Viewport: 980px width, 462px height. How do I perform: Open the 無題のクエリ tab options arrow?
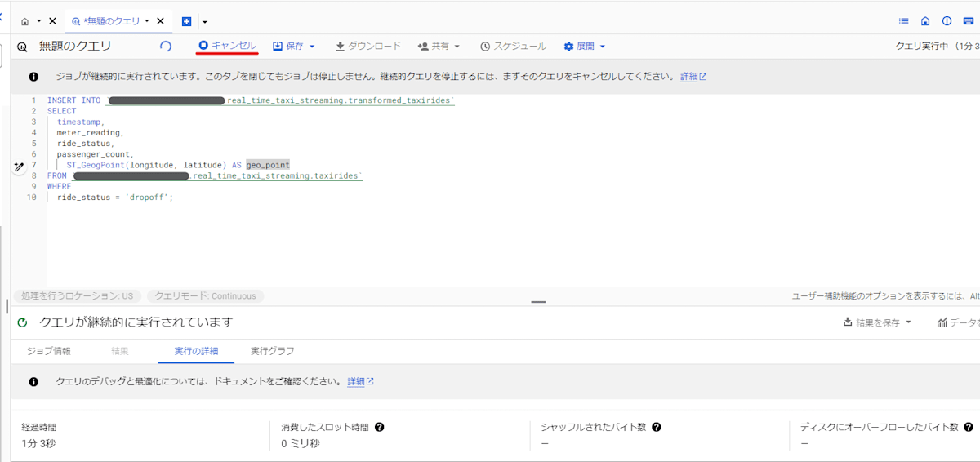147,21
